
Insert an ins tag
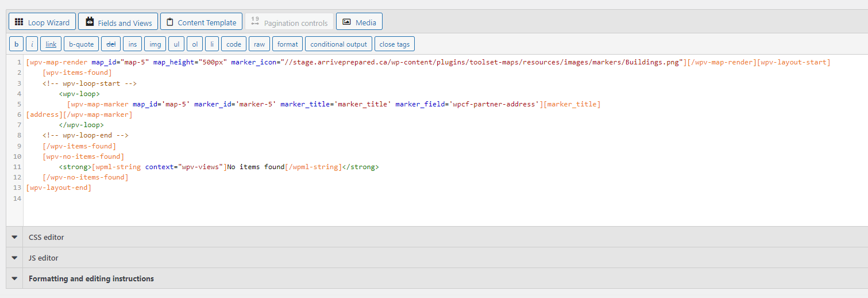point(132,44)
